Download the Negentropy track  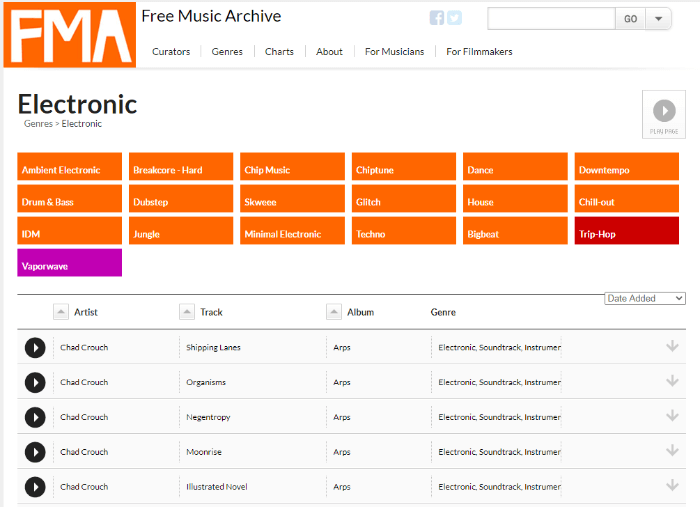672,416
